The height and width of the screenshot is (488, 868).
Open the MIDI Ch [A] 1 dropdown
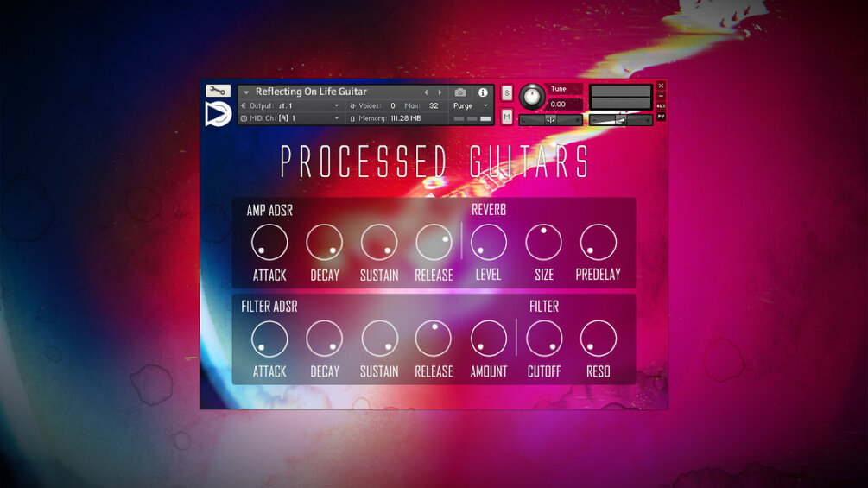coord(290,118)
